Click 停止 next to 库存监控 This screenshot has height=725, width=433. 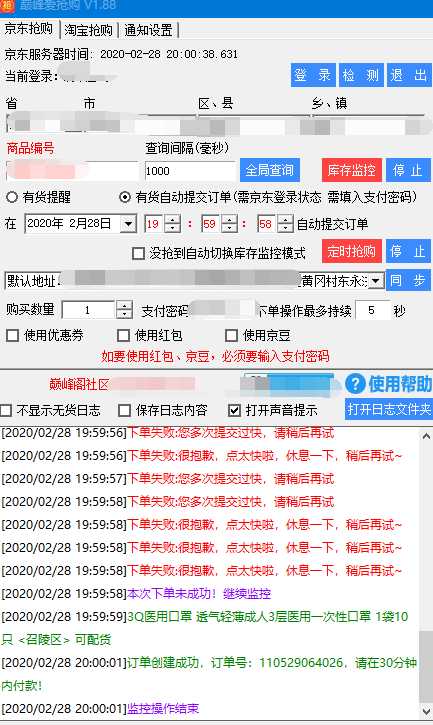coord(408,170)
